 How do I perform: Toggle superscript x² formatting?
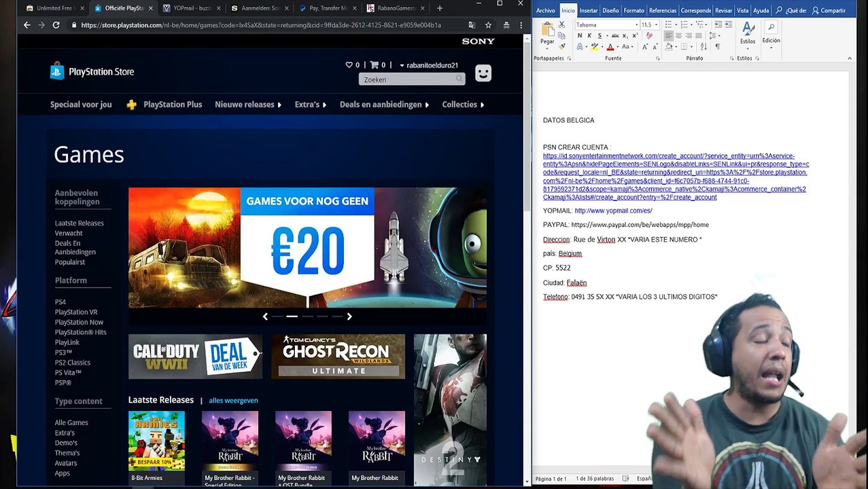coord(635,35)
